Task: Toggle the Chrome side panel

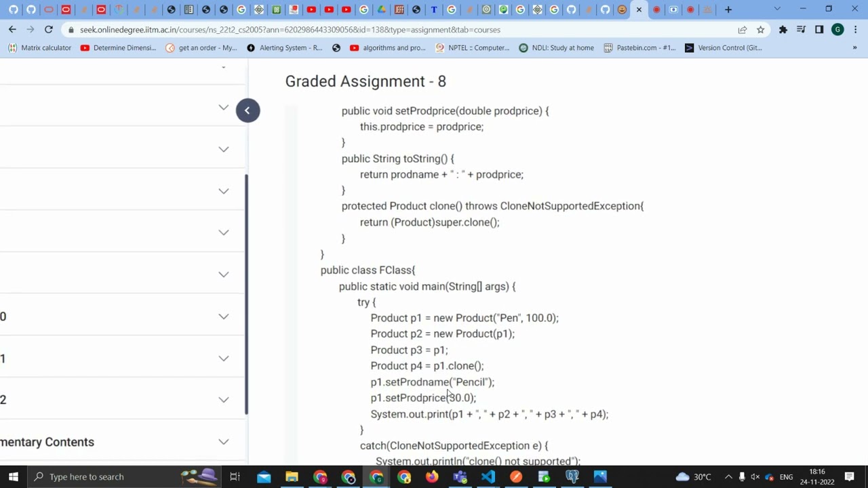Action: pyautogui.click(x=819, y=30)
